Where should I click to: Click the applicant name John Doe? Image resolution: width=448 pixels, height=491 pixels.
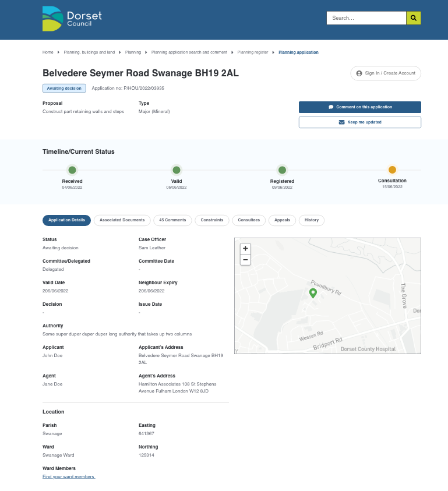[52, 355]
